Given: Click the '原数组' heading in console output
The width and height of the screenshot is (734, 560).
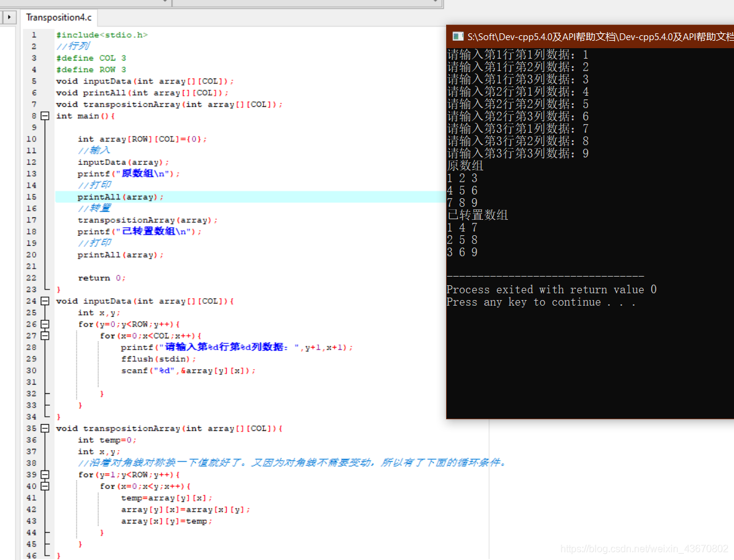Looking at the screenshot, I should (x=465, y=165).
